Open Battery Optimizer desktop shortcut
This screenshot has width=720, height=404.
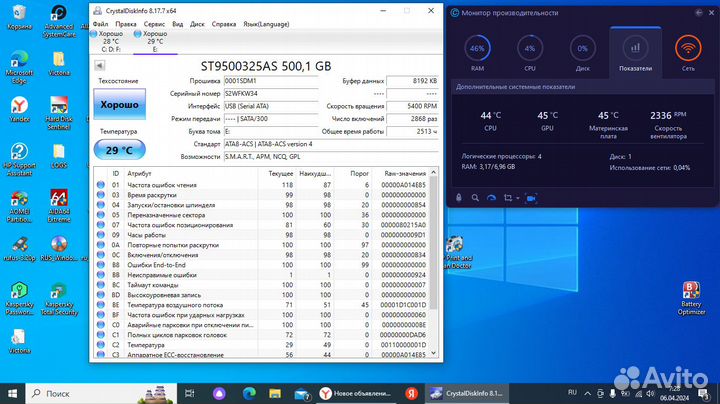coord(691,298)
